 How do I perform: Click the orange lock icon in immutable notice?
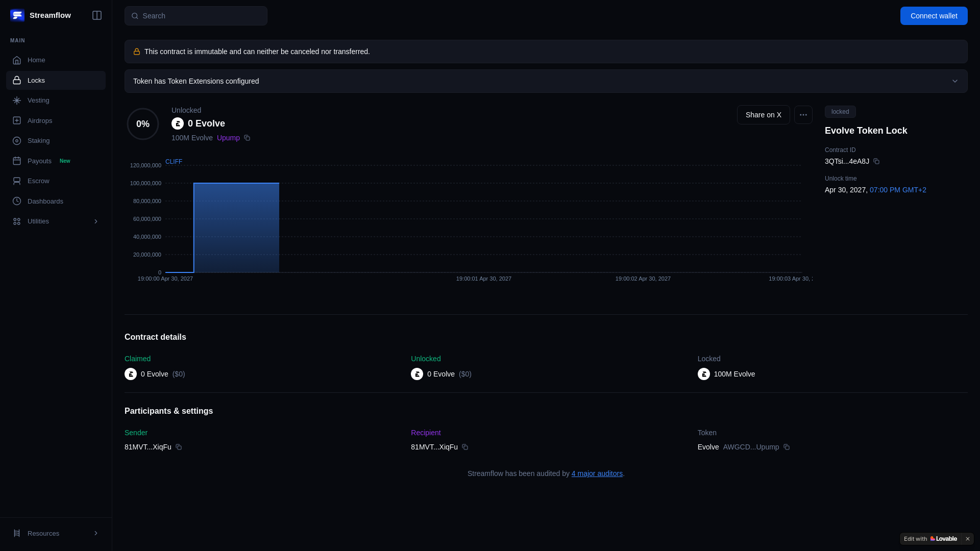137,52
